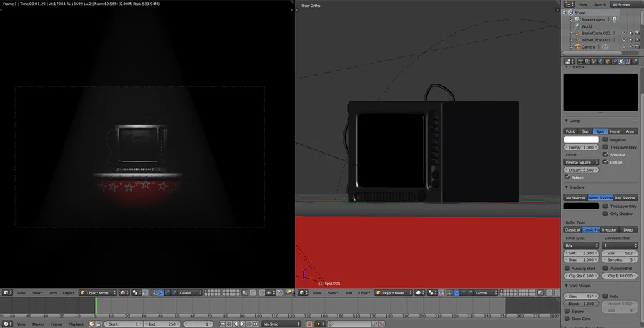Click the properties editor type icon
644x328 pixels.
[x=569, y=61]
